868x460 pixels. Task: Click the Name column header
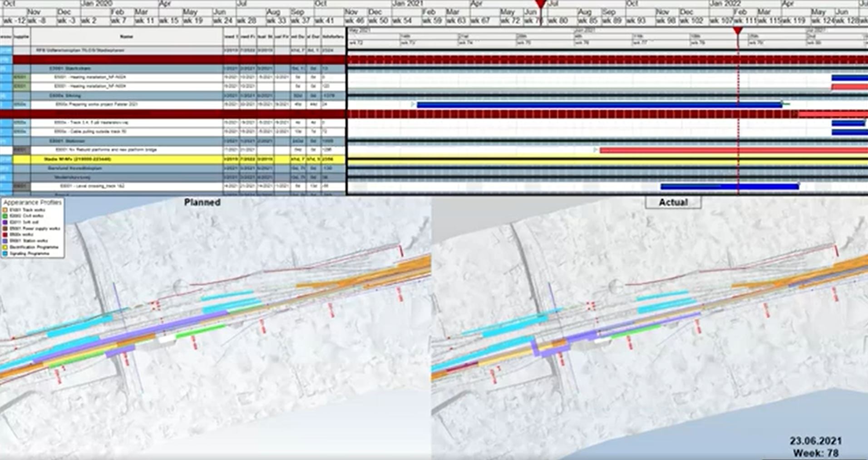(x=127, y=36)
